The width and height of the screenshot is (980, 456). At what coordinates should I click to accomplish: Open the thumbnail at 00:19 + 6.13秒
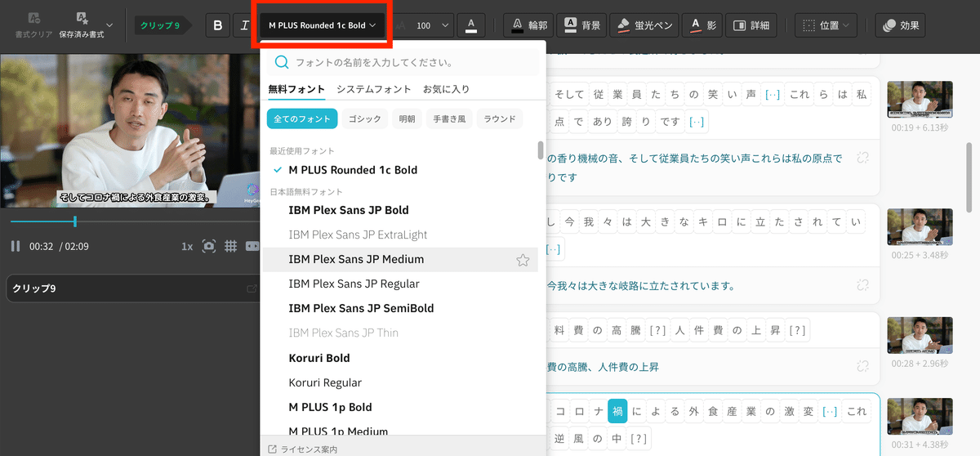coord(920,100)
